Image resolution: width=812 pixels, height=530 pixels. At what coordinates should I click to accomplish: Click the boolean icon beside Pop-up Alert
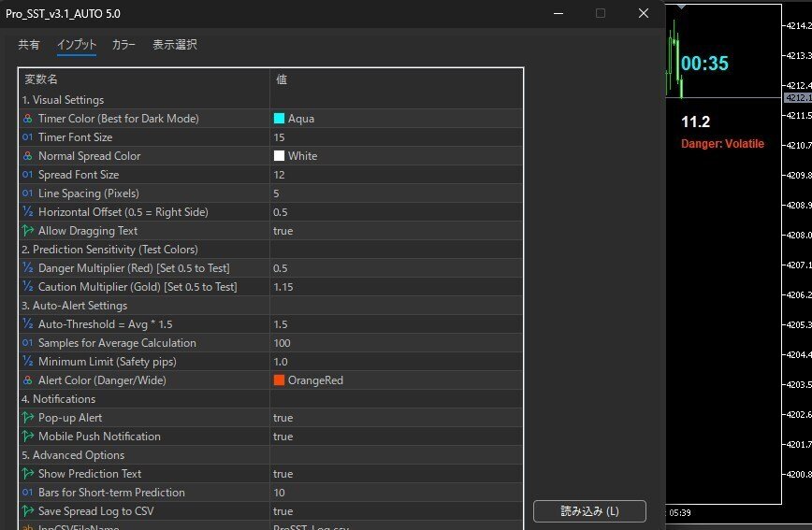27,417
